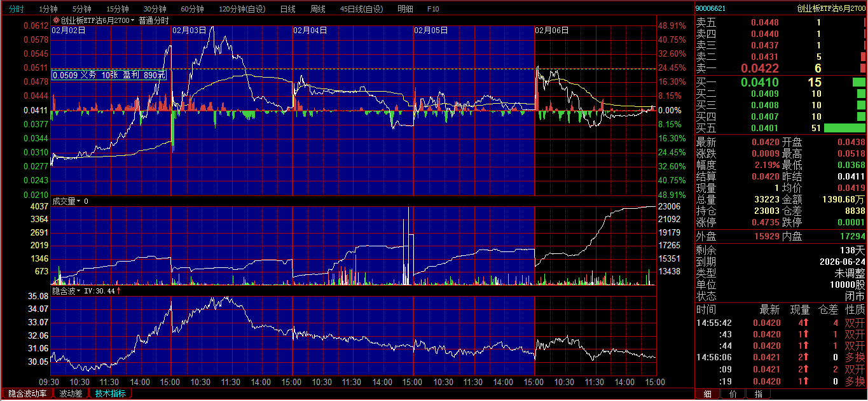Select the 波动差 bottom tab

[x=71, y=393]
